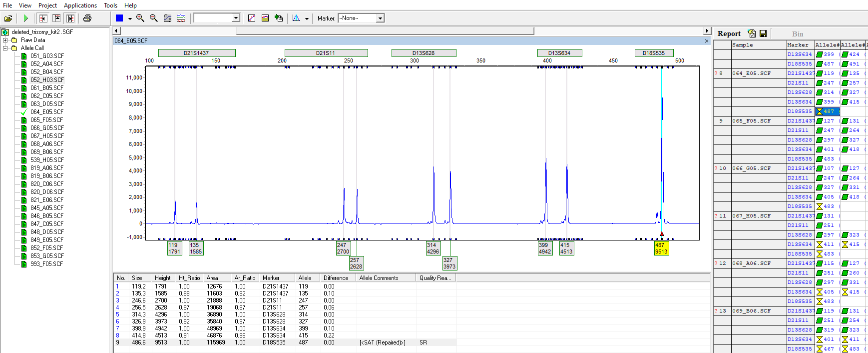Open the Help menu
Screen dimensions: 868x353
point(130,5)
